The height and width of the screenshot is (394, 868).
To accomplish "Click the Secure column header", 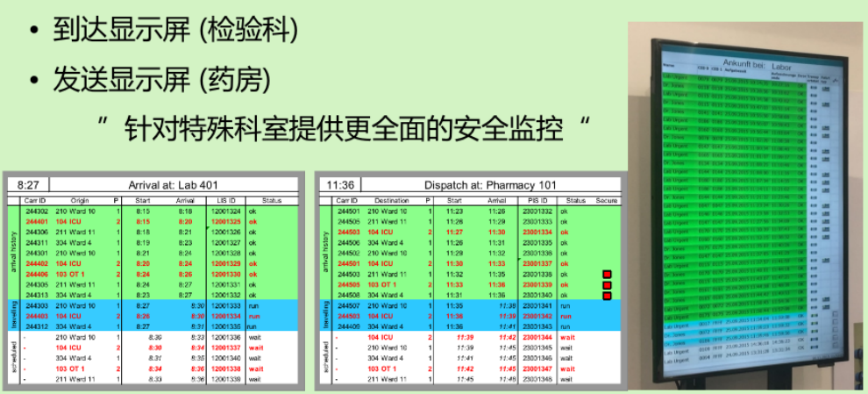I will click(606, 201).
